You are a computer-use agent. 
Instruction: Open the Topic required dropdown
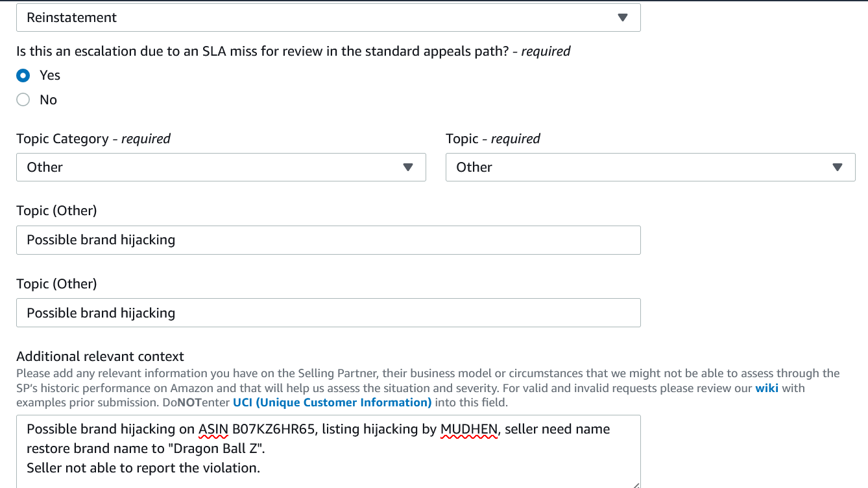click(650, 167)
